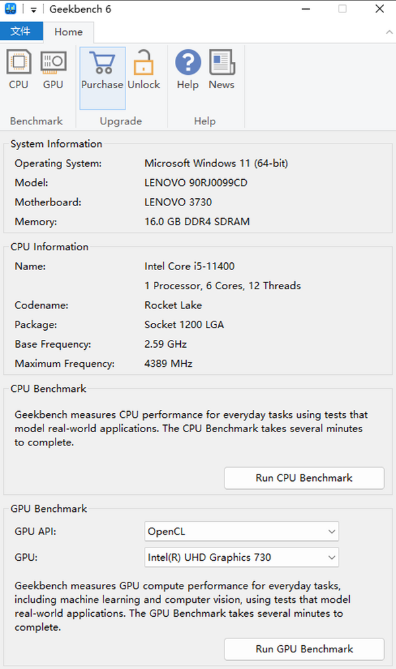
Task: Click the 16.0 GB DDR4 SDRAM value
Action: tap(197, 221)
